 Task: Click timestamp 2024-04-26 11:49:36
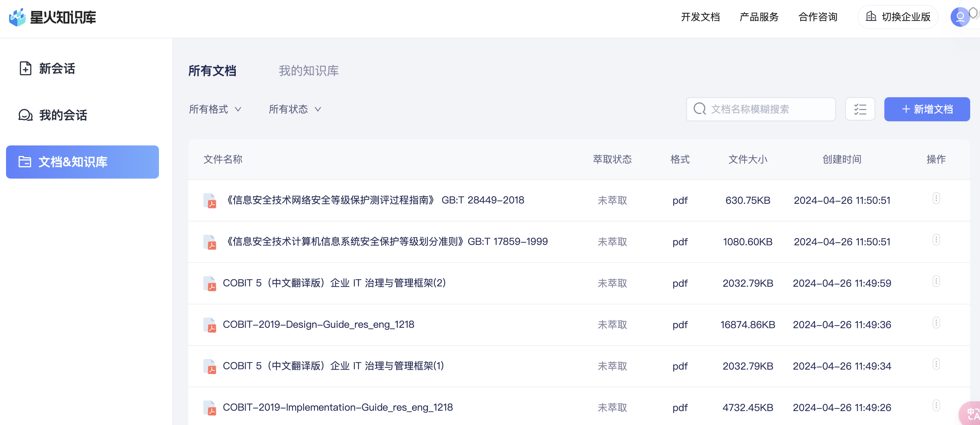point(842,325)
